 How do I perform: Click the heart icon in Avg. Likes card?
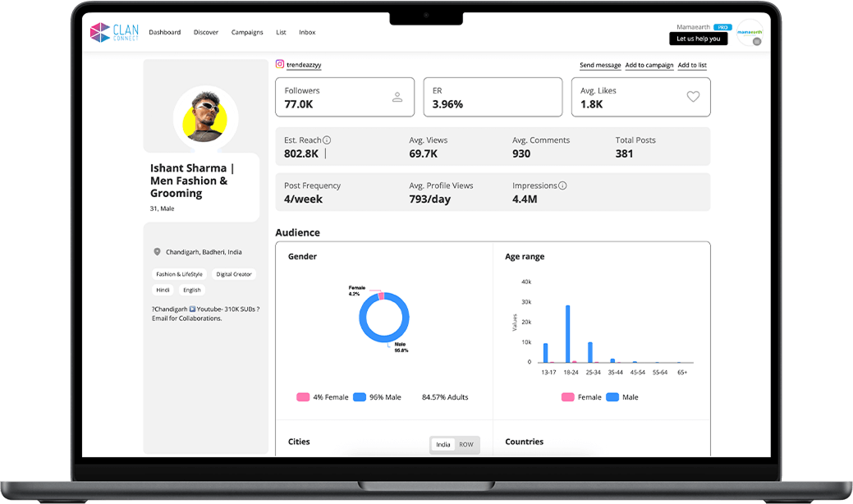pos(693,97)
